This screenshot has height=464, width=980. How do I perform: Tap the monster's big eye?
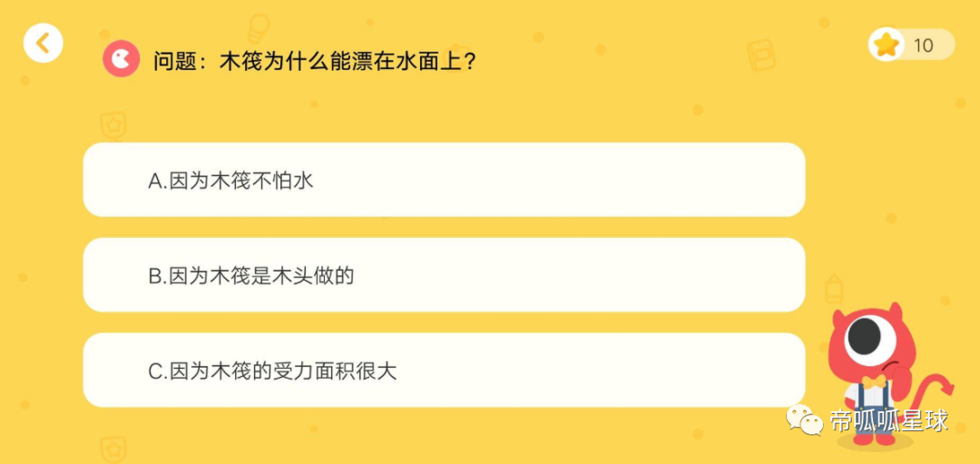pyautogui.click(x=870, y=339)
